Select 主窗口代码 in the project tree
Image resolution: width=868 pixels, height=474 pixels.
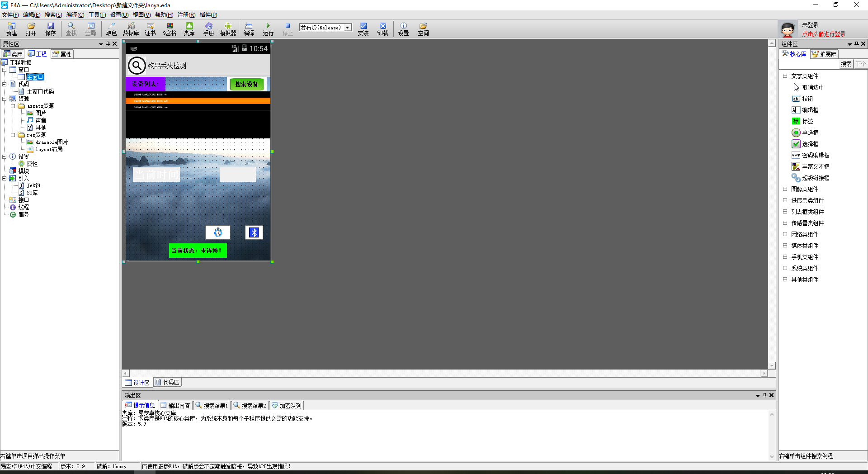[x=36, y=91]
